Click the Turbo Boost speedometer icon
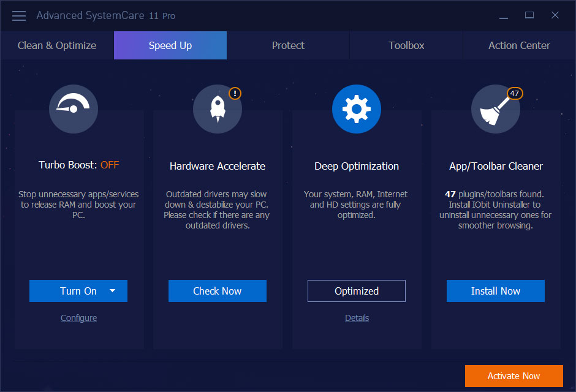 tap(74, 109)
